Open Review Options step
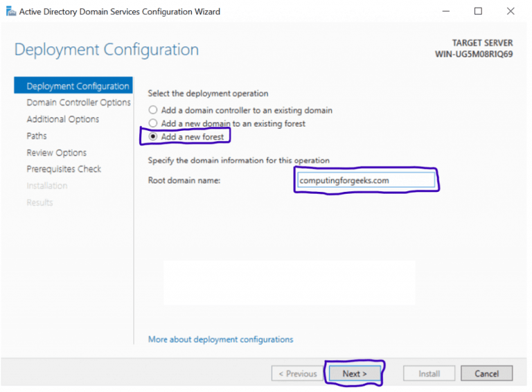Screen dimensions: 532x392 coord(56,152)
